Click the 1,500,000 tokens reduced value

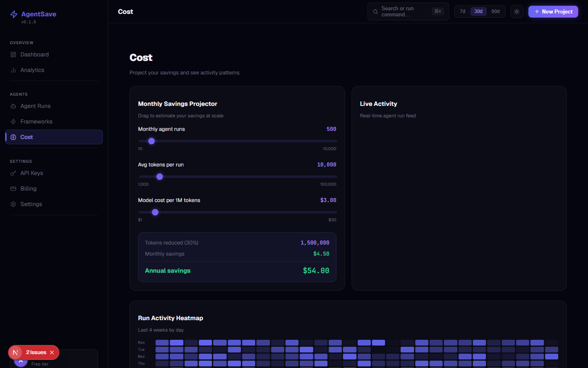[x=315, y=243]
